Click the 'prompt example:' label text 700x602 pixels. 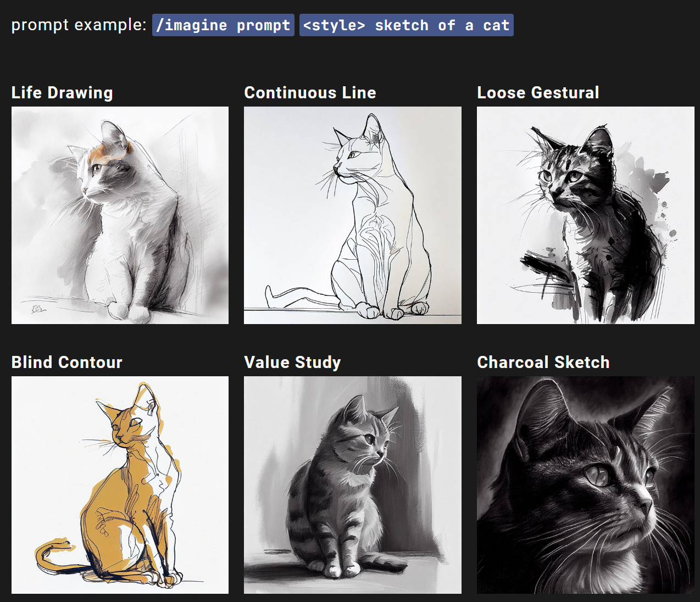coord(79,25)
